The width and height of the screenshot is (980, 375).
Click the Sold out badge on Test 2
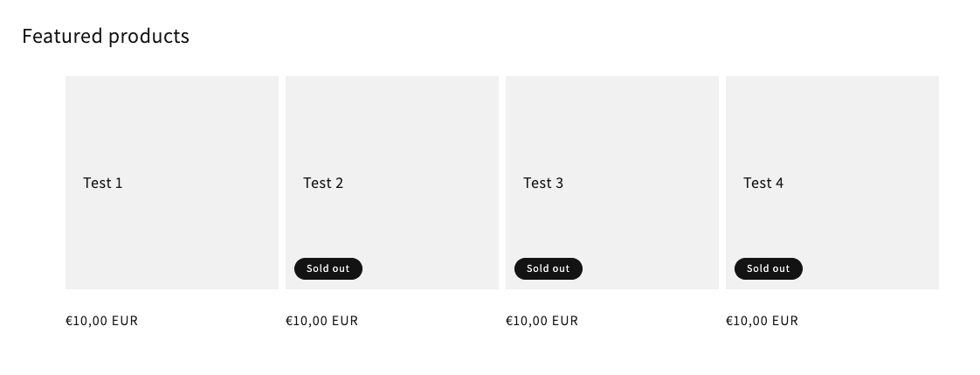(x=328, y=268)
